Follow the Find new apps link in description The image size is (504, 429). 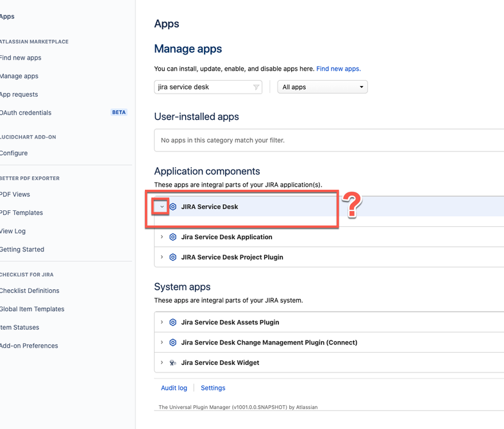(x=339, y=69)
